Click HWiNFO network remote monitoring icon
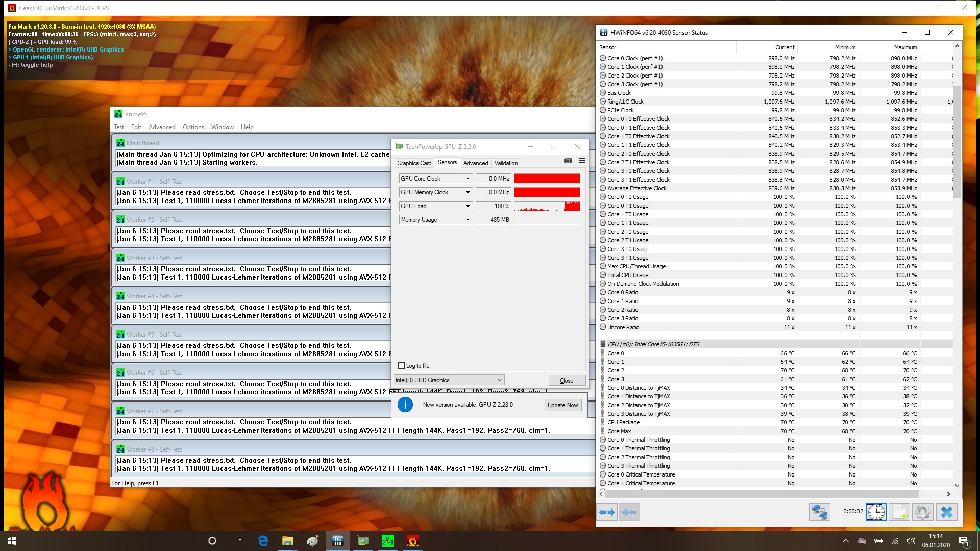Image resolution: width=980 pixels, height=551 pixels. point(819,512)
